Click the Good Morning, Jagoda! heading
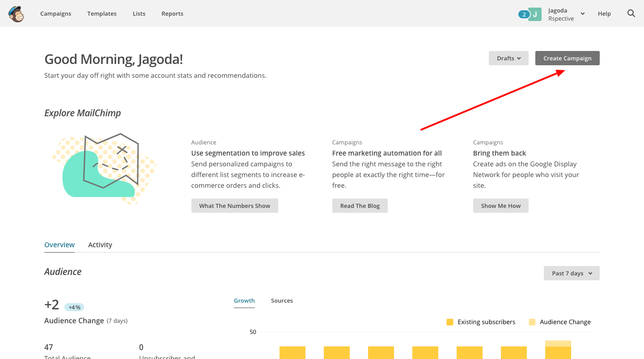The width and height of the screenshot is (644, 359). coord(114,59)
